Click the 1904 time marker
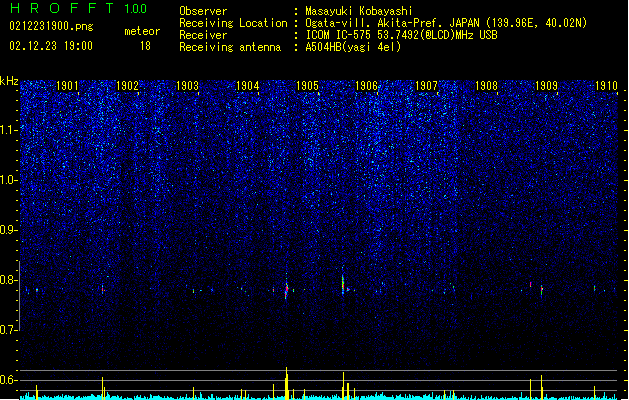The width and height of the screenshot is (629, 400). click(x=248, y=86)
